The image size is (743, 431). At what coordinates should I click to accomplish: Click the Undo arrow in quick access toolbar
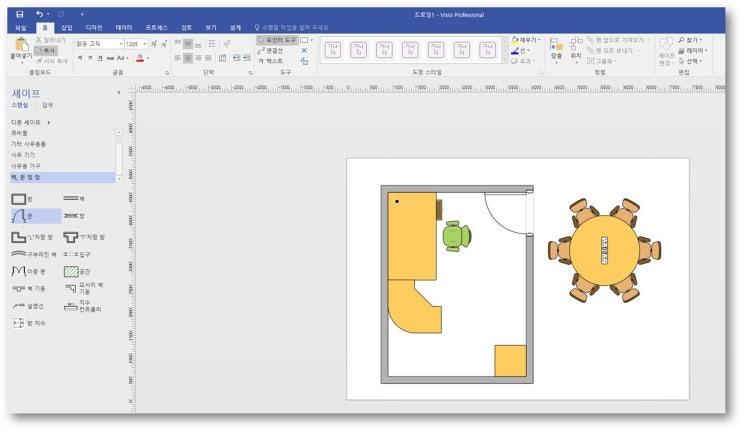(x=39, y=14)
